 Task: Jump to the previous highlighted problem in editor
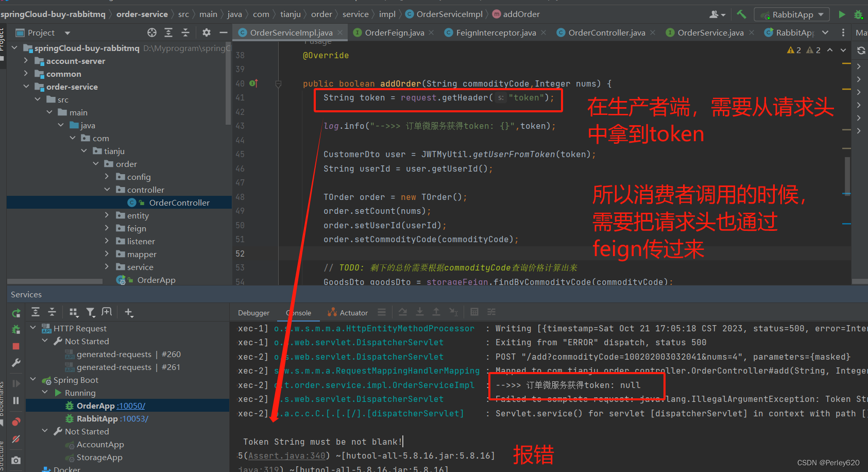click(830, 50)
